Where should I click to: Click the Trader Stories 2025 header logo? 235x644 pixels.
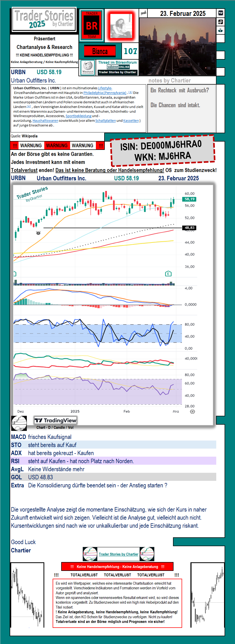[x=44, y=20]
